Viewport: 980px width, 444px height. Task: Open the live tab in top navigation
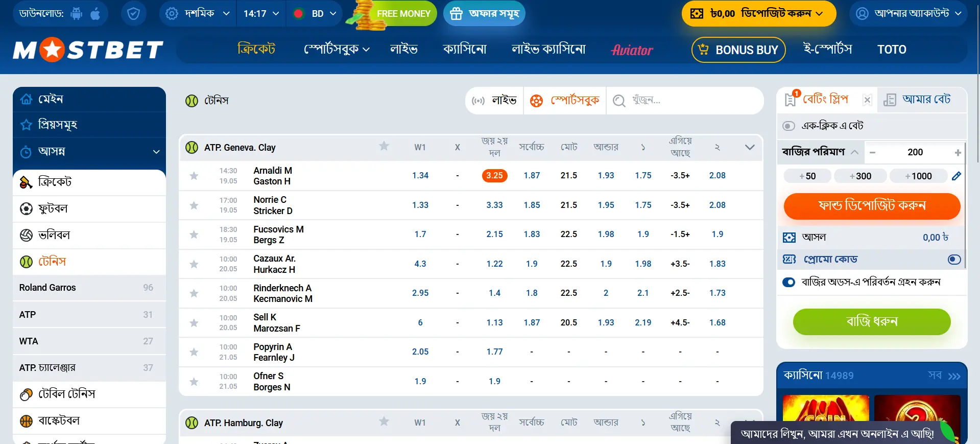(x=404, y=50)
